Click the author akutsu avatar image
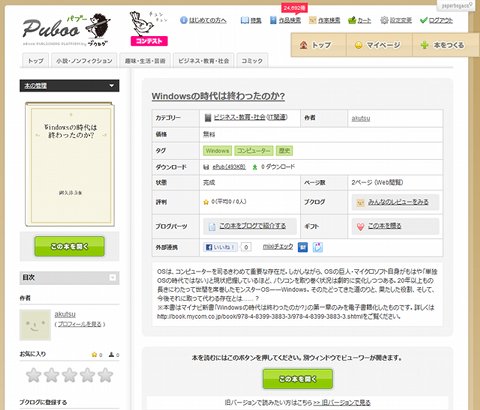 (x=35, y=325)
